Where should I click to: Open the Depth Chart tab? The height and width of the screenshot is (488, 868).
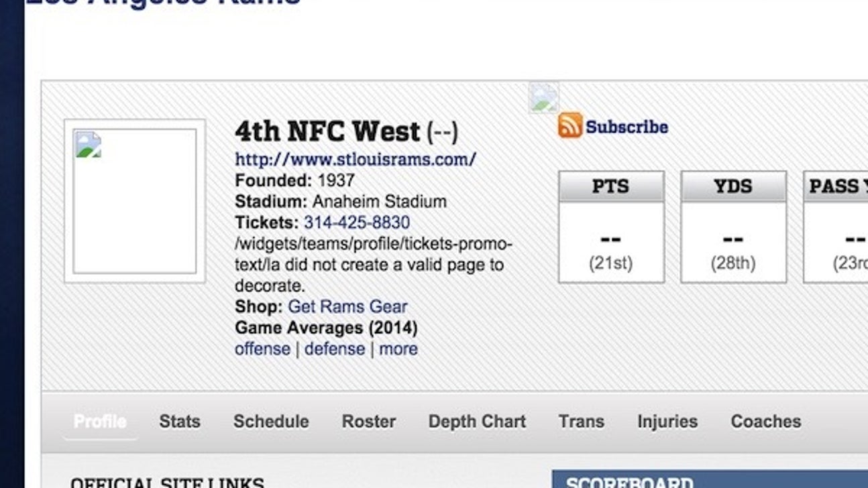(x=476, y=422)
